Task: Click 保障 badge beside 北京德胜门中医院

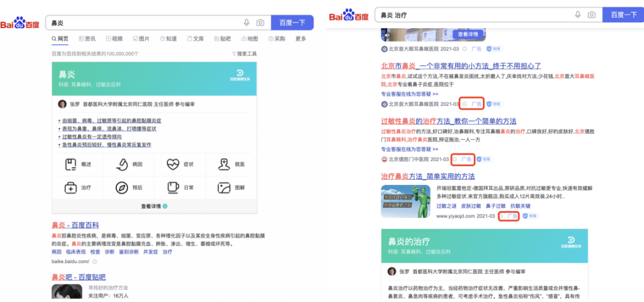Action: (484, 159)
